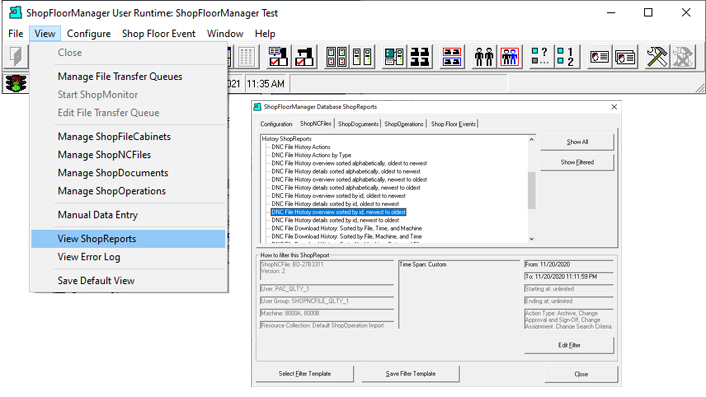
Task: Click the greyed-out hammer and wrench icon
Action: (683, 57)
